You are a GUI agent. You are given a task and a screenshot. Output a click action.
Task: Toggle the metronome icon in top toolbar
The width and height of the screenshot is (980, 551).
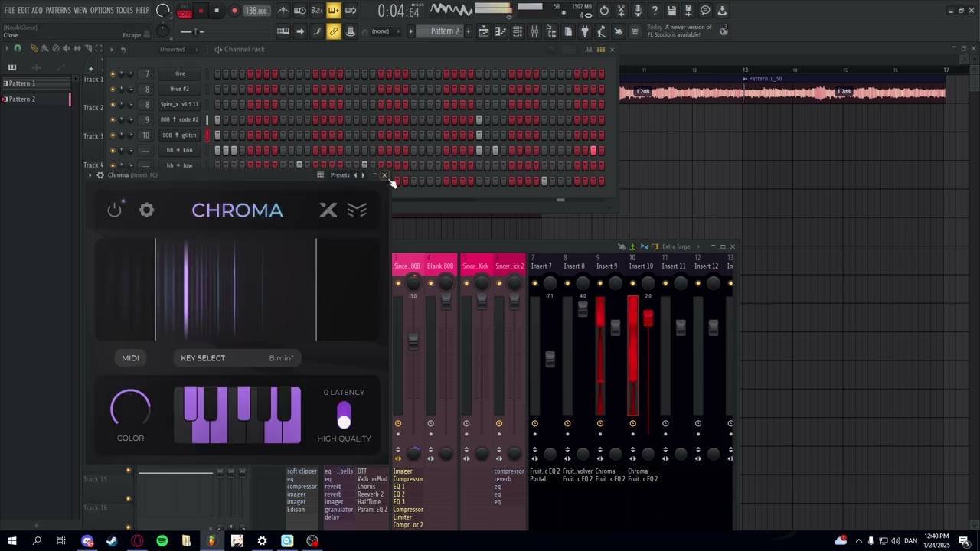(x=283, y=11)
